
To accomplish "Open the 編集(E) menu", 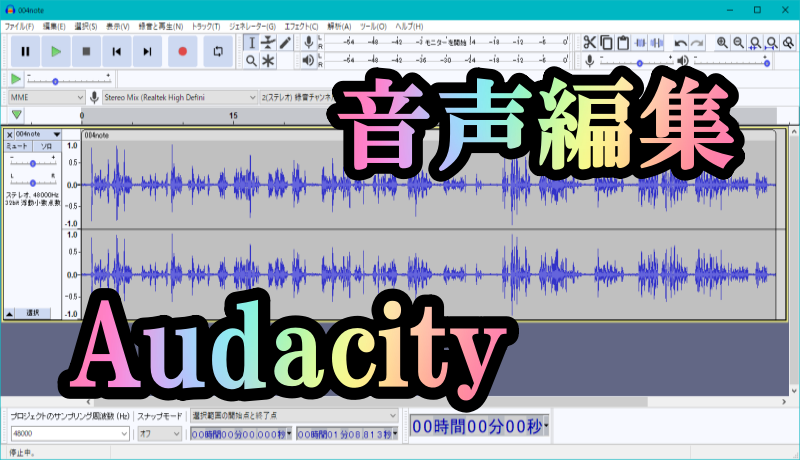I will click(x=54, y=26).
